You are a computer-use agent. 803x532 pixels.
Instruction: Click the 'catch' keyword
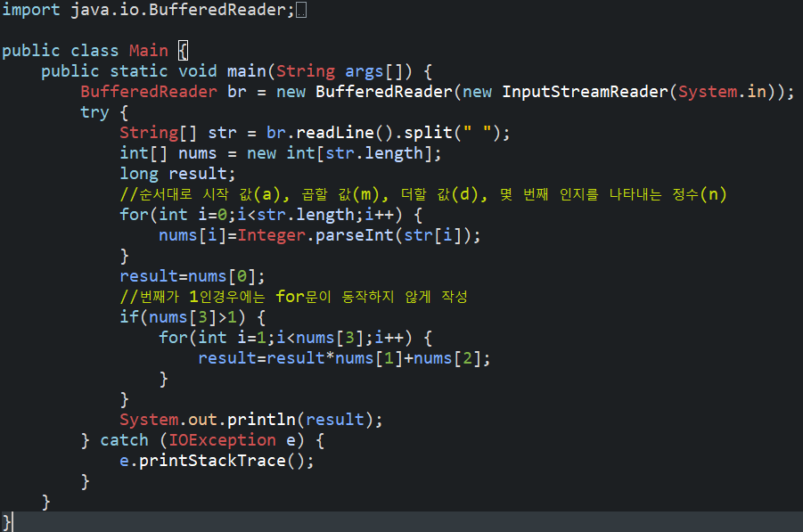pos(125,440)
